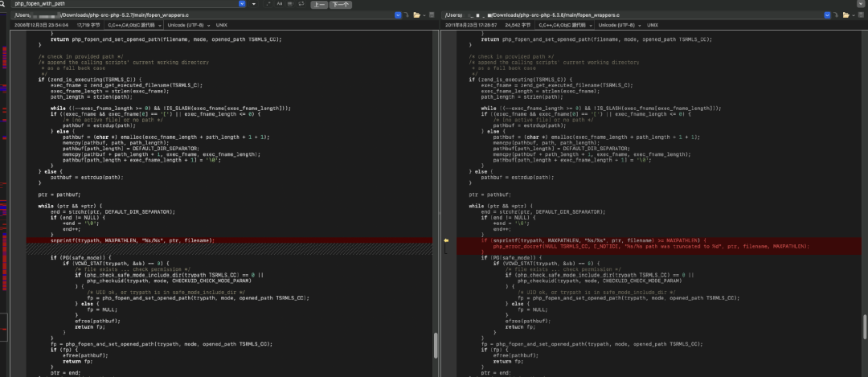Click left pane save file icon
Viewport: 868px width, 377px height.
click(x=432, y=15)
